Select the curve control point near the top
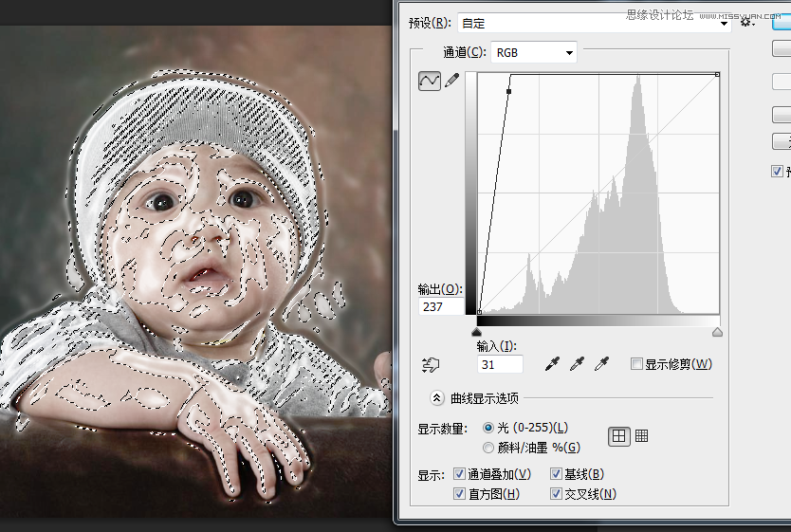This screenshot has height=532, width=791. (508, 91)
